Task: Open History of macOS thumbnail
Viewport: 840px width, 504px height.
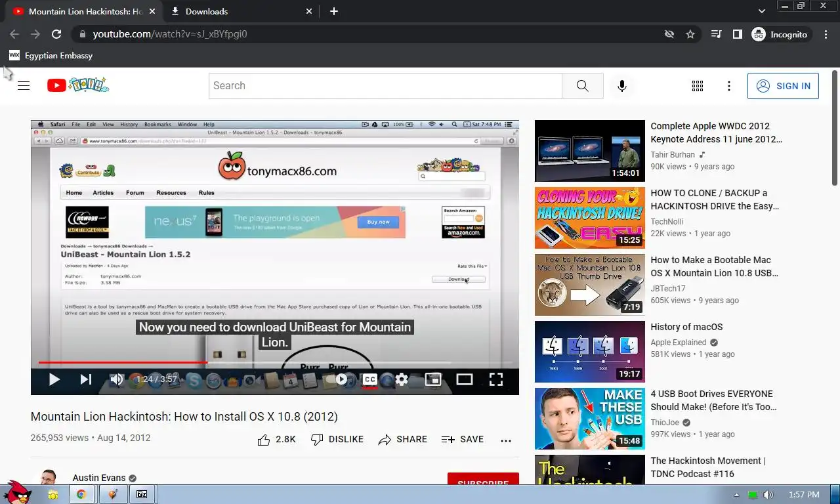Action: pos(590,352)
